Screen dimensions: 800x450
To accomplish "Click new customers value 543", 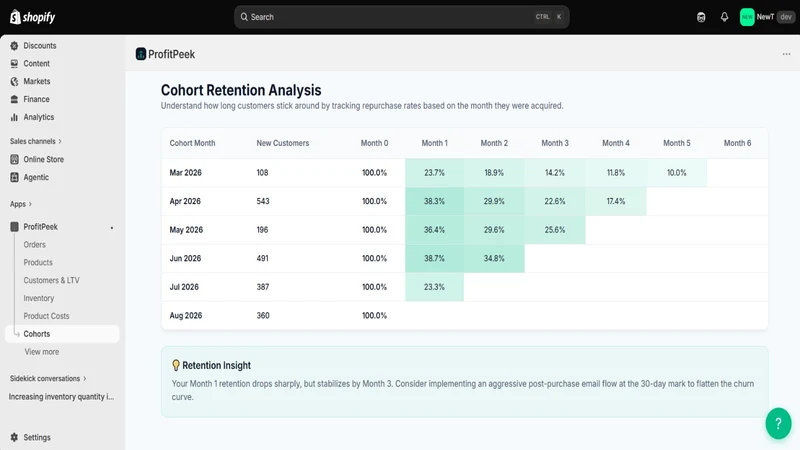I will (263, 201).
